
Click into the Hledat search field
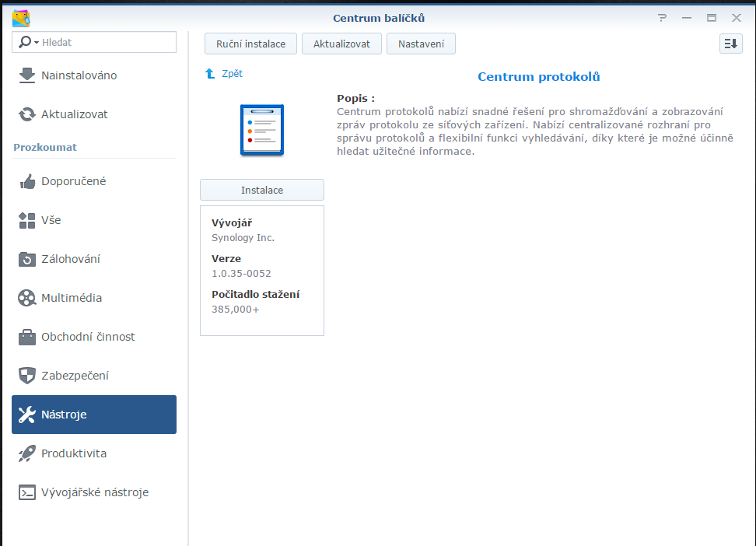click(x=105, y=43)
